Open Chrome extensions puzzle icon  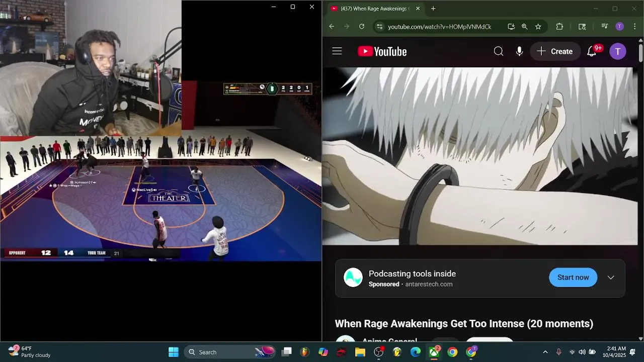(x=559, y=27)
